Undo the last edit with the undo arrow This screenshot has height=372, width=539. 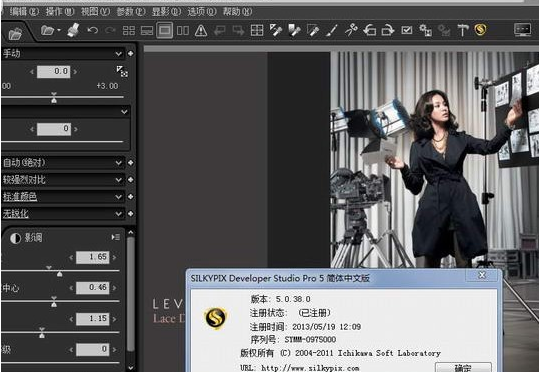tap(92, 30)
